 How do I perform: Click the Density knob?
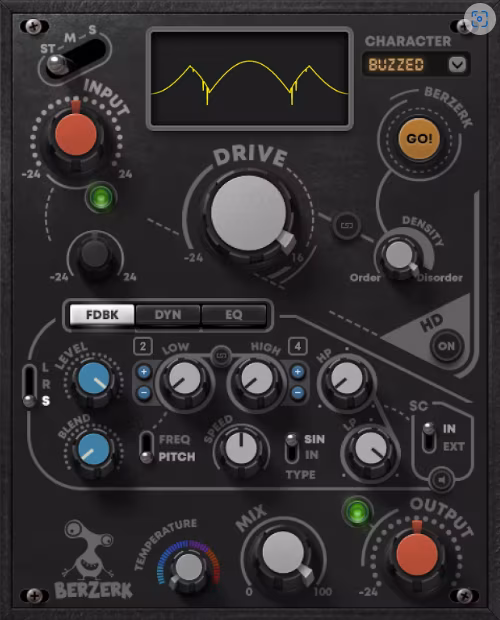pos(400,256)
